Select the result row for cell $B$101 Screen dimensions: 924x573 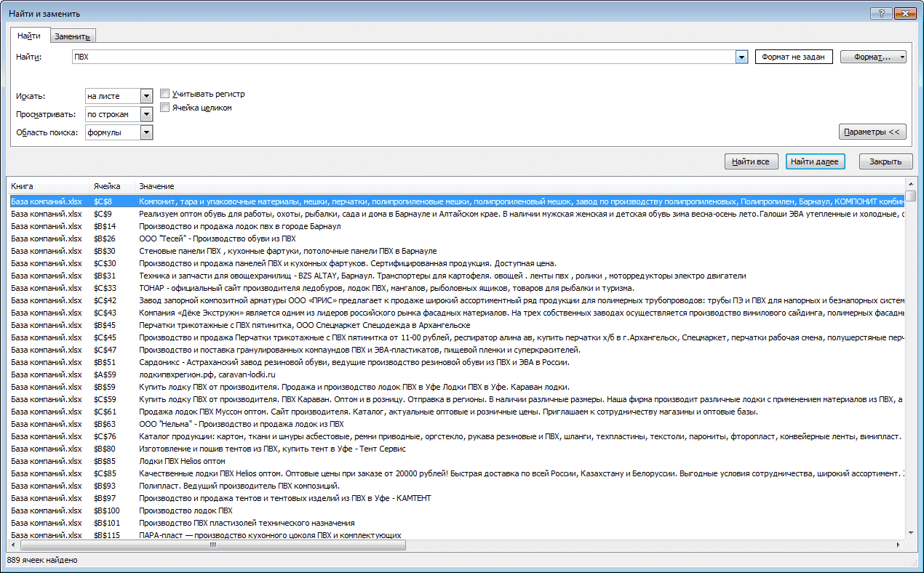[457, 523]
